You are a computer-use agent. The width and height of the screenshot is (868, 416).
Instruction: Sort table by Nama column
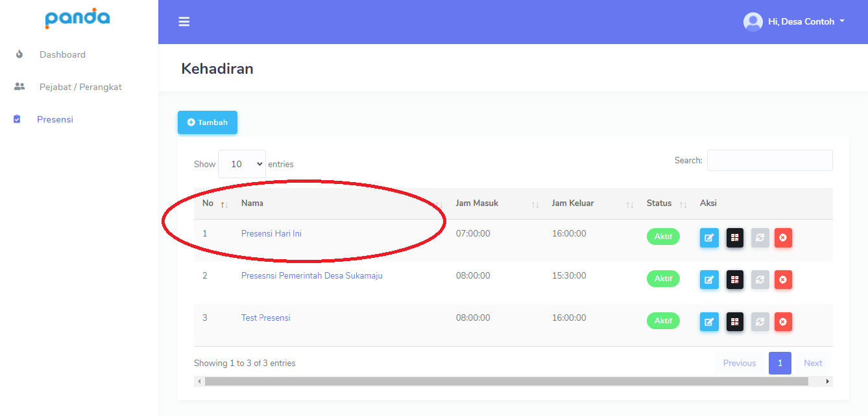point(340,203)
